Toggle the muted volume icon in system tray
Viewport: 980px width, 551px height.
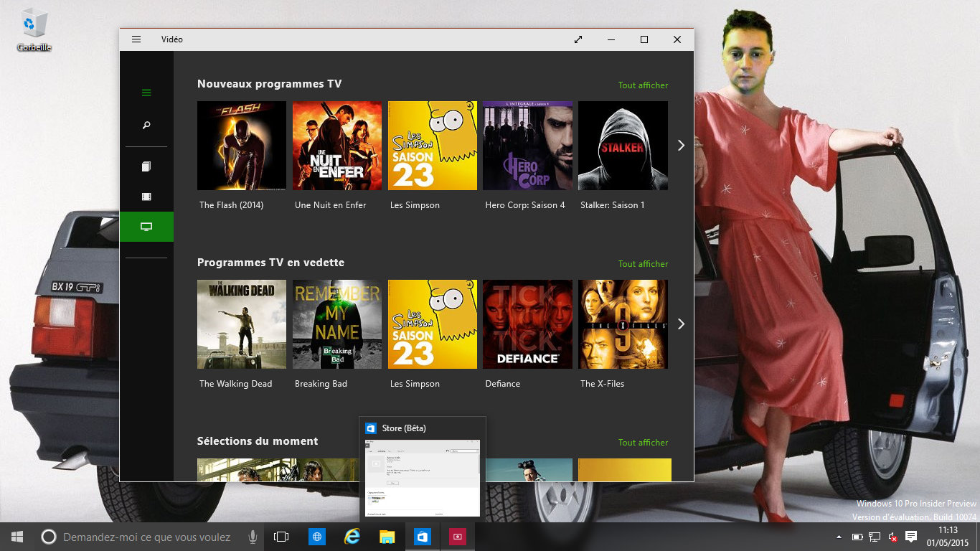(x=893, y=537)
